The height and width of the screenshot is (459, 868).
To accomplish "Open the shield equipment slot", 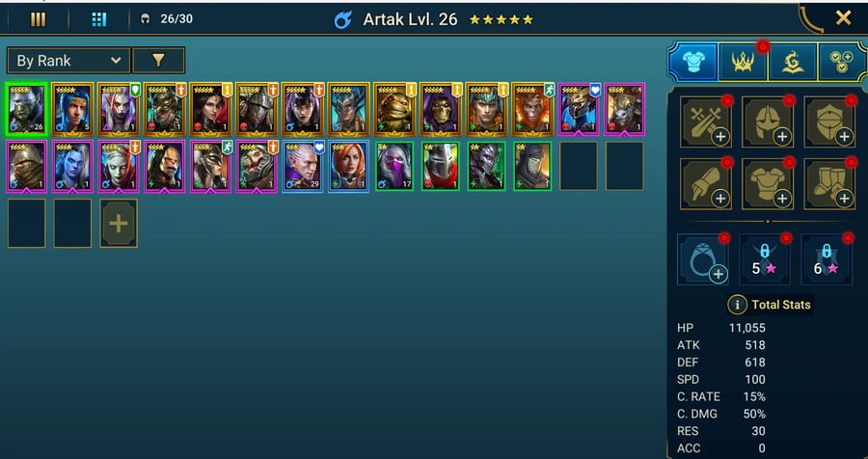I will click(x=829, y=121).
